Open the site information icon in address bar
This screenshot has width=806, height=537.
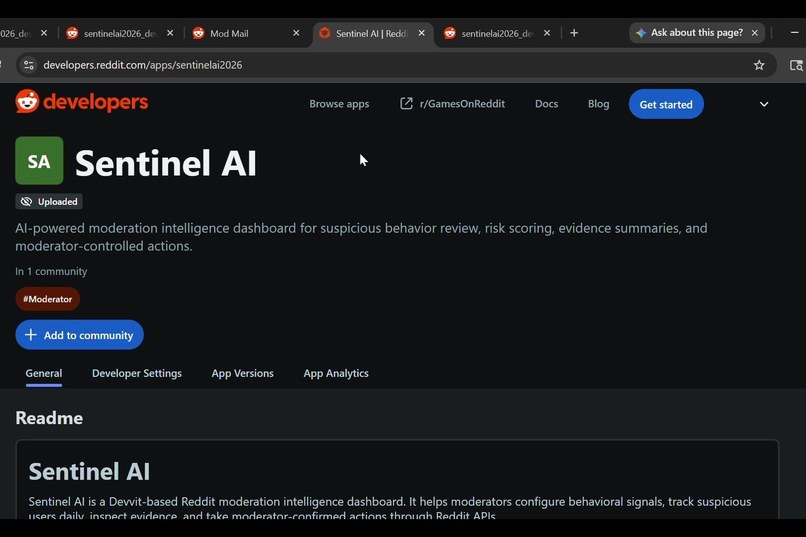coord(29,65)
